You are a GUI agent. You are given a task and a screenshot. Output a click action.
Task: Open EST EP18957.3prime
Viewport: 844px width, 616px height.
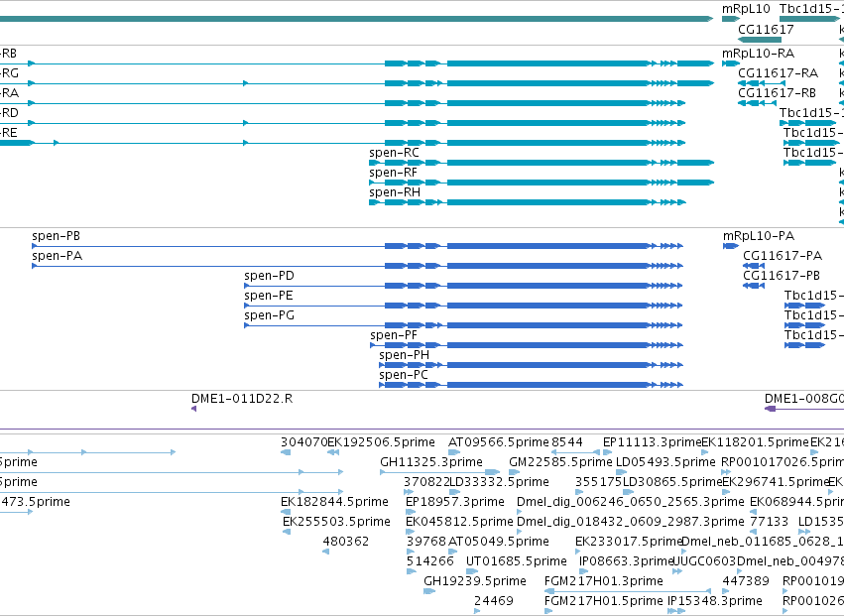tap(455, 503)
